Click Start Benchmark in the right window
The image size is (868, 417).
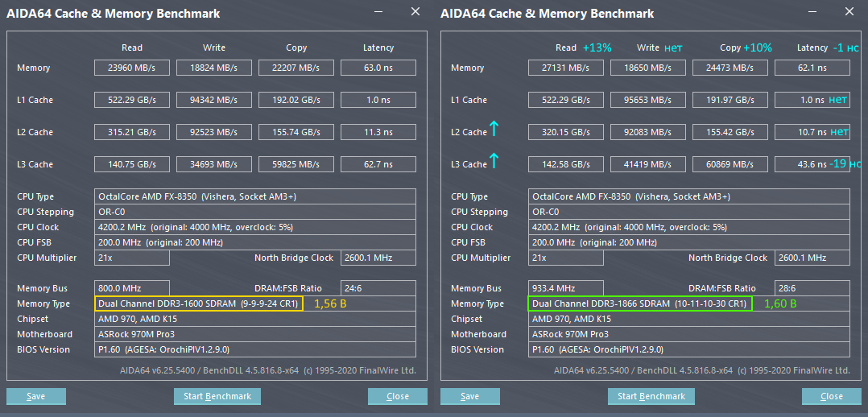651,396
